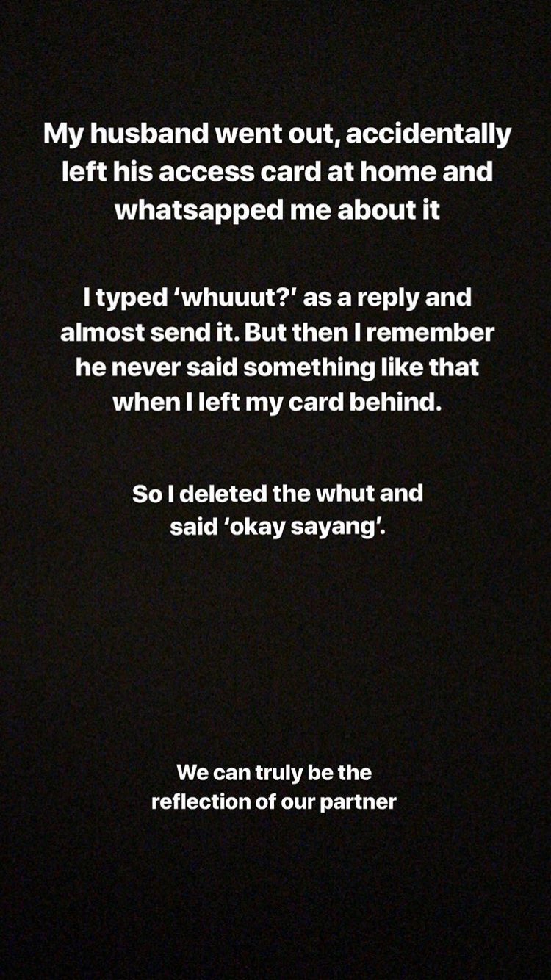Tap the line 'he never said something like that'
This screenshot has height=980, width=551.
pos(277,368)
